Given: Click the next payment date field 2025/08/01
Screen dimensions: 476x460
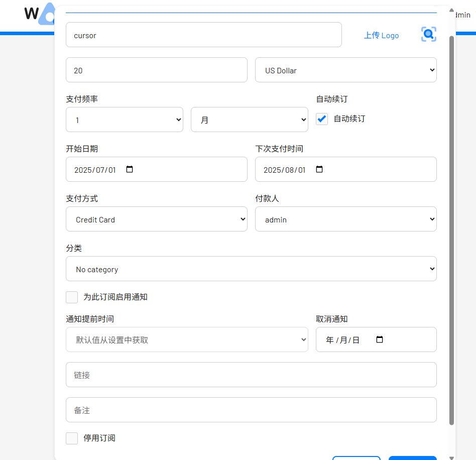Looking at the screenshot, I should (346, 169).
